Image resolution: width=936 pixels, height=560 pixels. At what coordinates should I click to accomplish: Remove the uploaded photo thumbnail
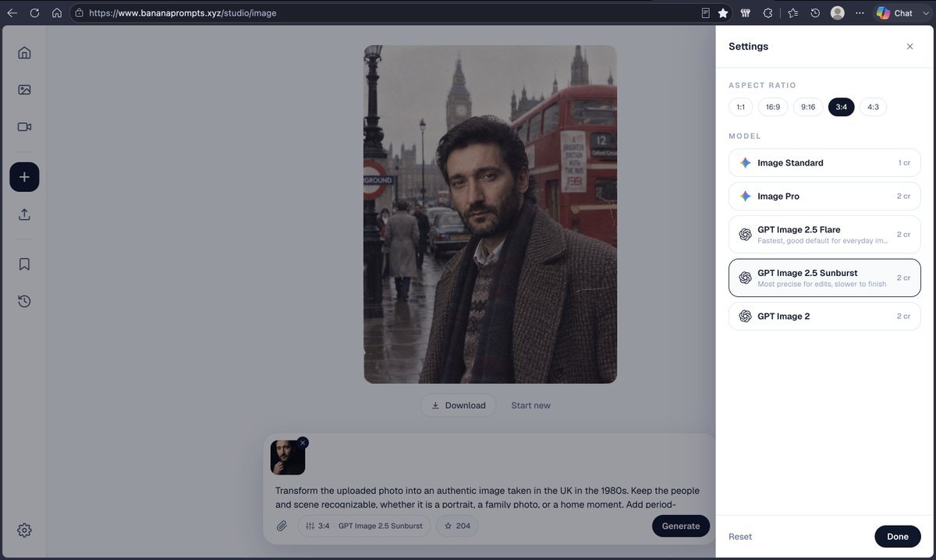tap(303, 442)
